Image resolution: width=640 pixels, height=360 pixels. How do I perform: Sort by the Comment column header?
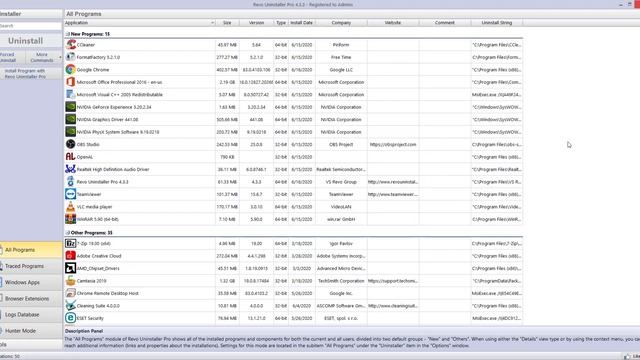(444, 23)
